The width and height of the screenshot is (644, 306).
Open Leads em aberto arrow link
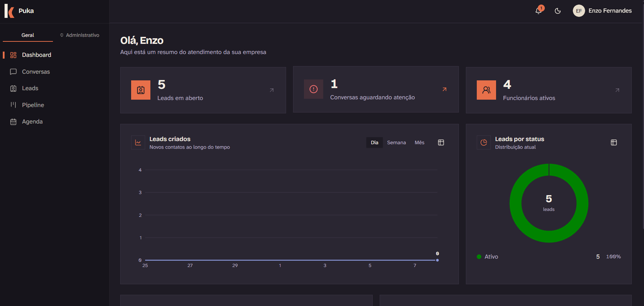[x=272, y=90]
